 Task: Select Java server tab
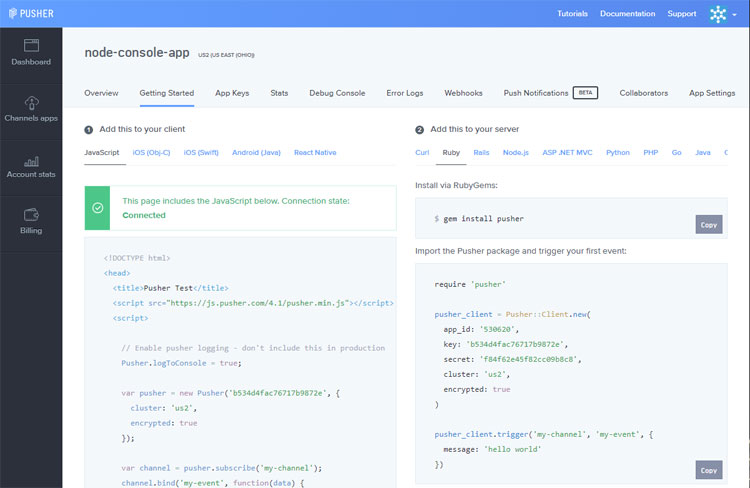[703, 153]
